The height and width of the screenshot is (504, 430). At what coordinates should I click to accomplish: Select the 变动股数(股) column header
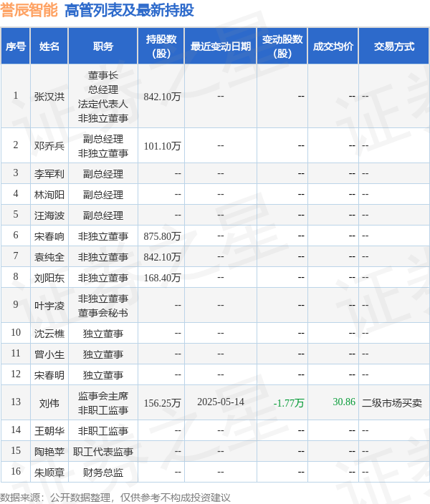[282, 47]
